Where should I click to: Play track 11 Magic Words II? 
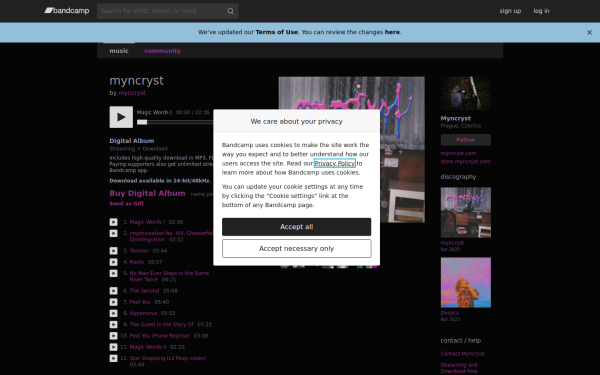click(x=114, y=347)
